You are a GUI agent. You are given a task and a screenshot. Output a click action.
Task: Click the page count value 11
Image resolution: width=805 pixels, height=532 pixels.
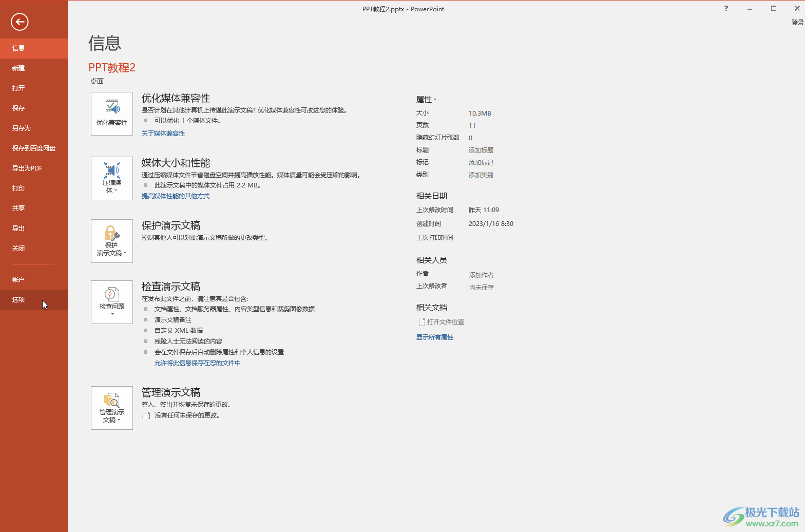tap(472, 126)
